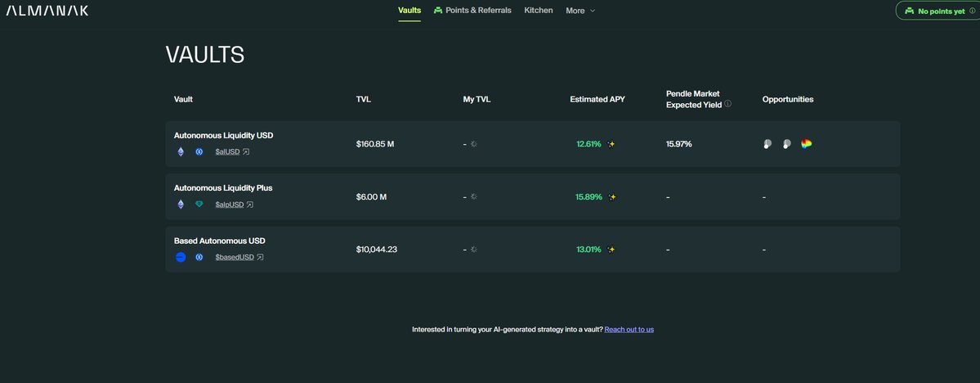Click the teal diamond icon under Autonomous Liquidity Plus
The height and width of the screenshot is (383, 980).
pos(199,205)
